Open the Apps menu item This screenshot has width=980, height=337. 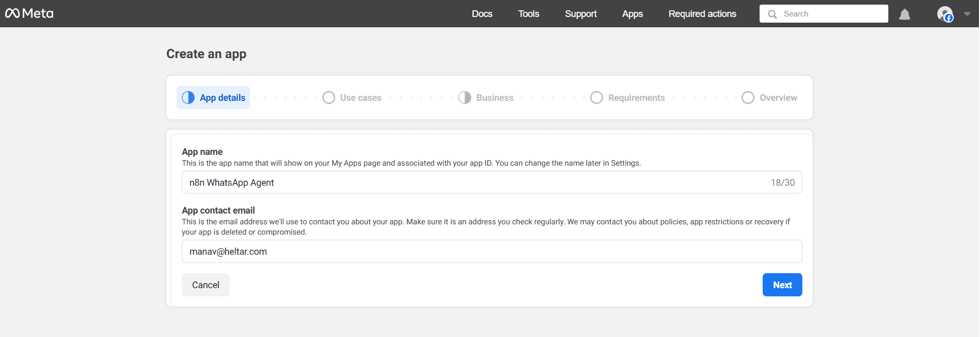pyautogui.click(x=632, y=14)
